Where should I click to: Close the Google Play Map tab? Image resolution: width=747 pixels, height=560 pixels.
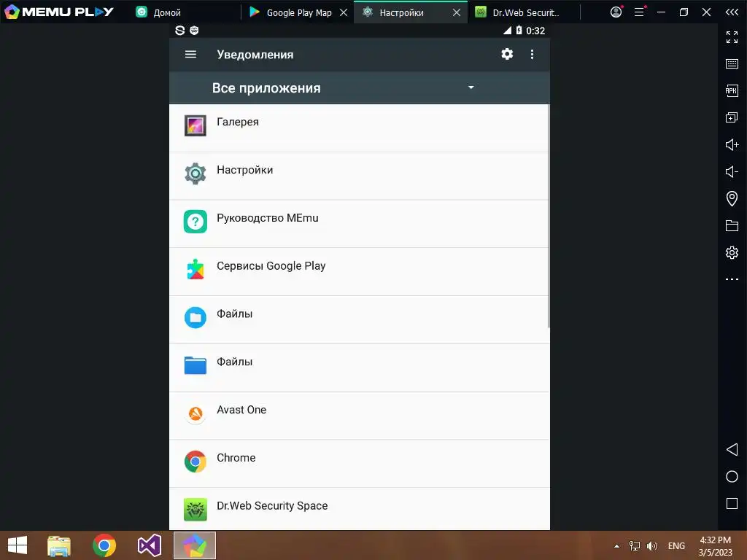pyautogui.click(x=344, y=12)
